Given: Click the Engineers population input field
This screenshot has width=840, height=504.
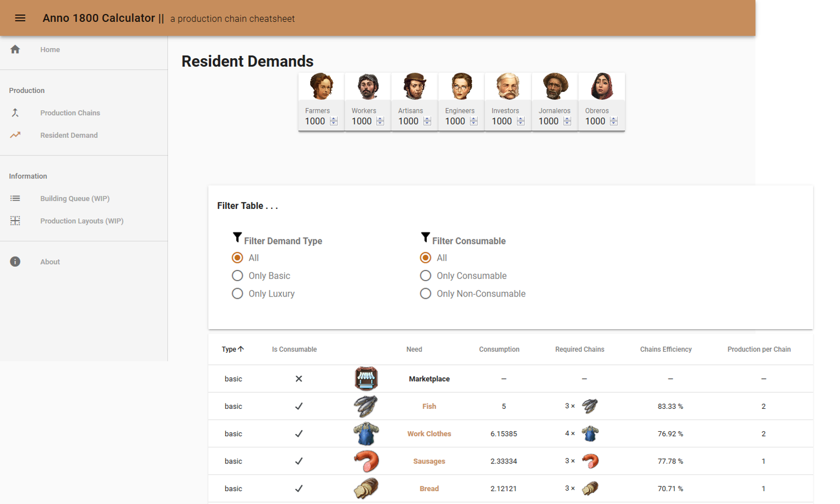Looking at the screenshot, I should (455, 121).
